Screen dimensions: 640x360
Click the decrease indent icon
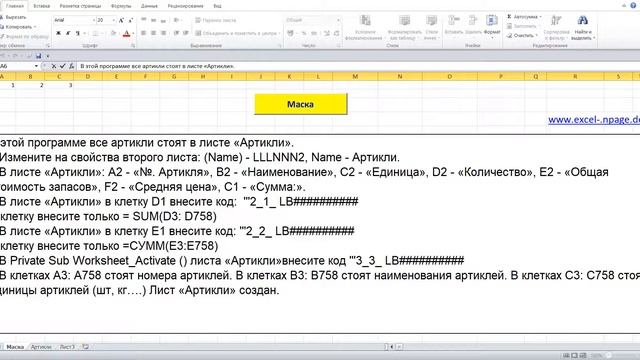[176, 33]
